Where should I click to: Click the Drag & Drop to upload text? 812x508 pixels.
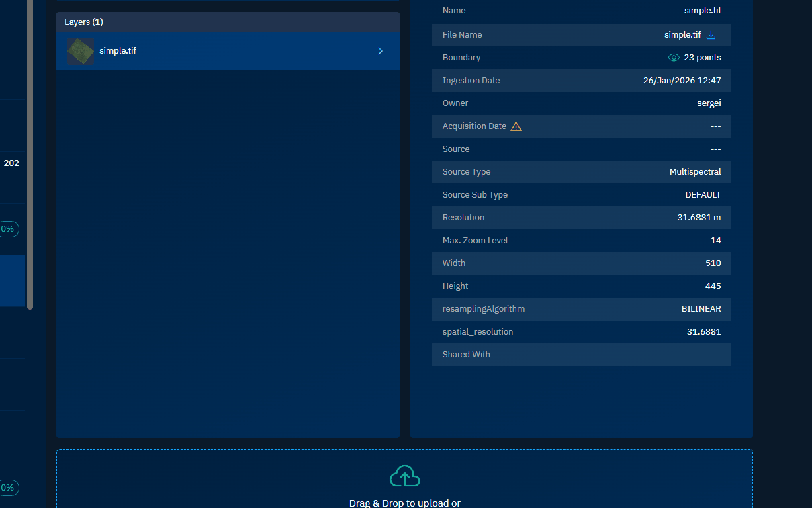click(x=404, y=503)
